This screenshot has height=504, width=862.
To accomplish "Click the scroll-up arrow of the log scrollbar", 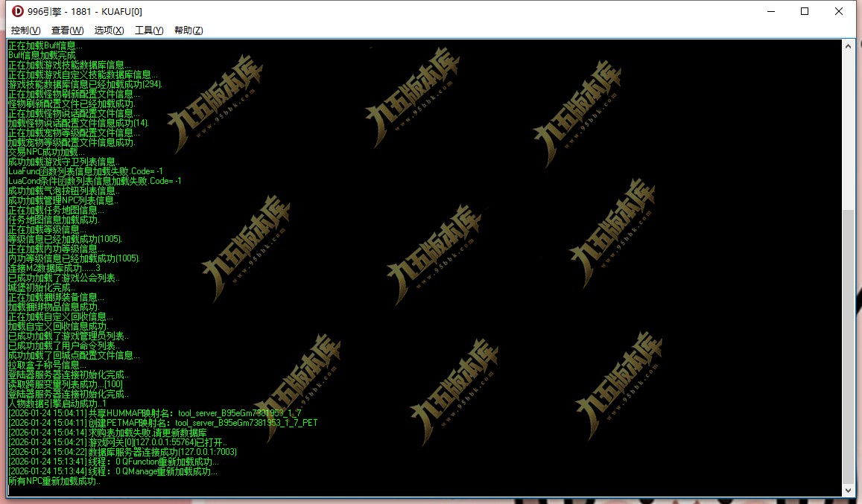I will tap(849, 46).
